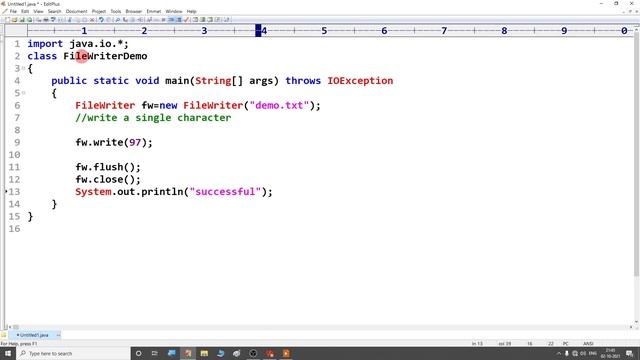Open the Search menu
Screen dimensions: 640x360
click(54, 11)
